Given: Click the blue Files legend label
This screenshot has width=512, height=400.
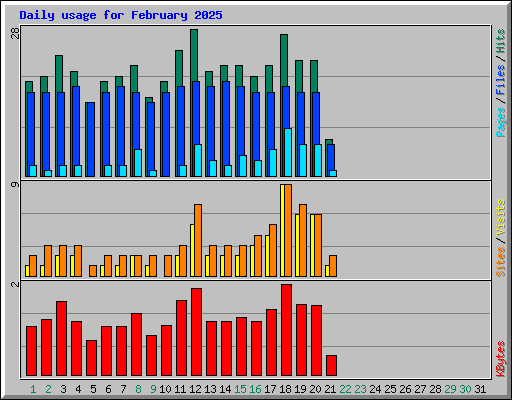Looking at the screenshot, I should point(500,80).
